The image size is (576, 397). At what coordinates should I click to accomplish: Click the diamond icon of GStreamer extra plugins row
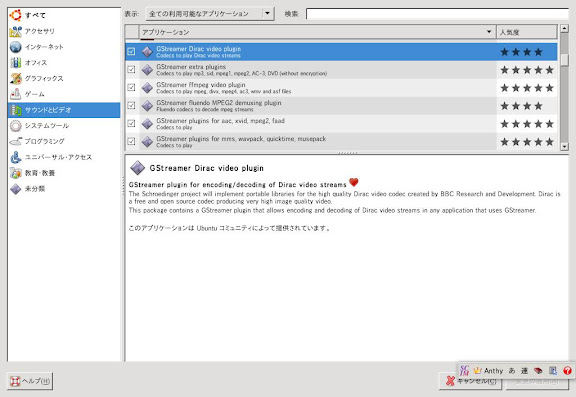tap(147, 70)
